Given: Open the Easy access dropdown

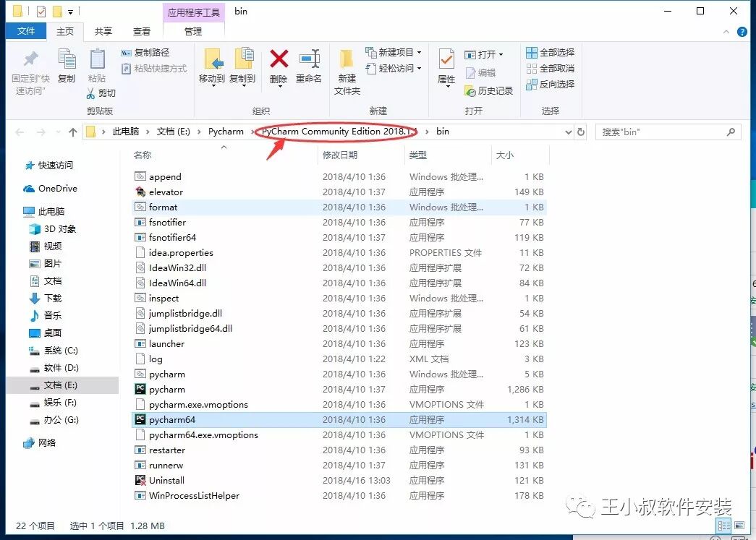Looking at the screenshot, I should [x=393, y=69].
